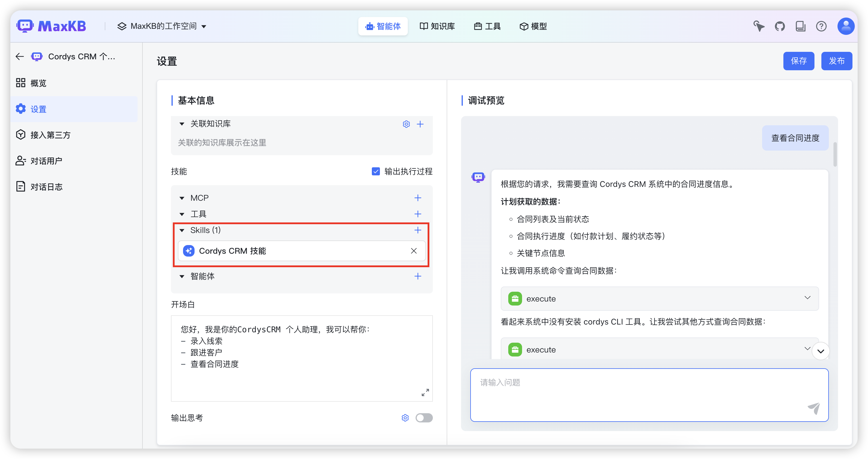Open 对话日志 in sidebar

click(x=46, y=187)
